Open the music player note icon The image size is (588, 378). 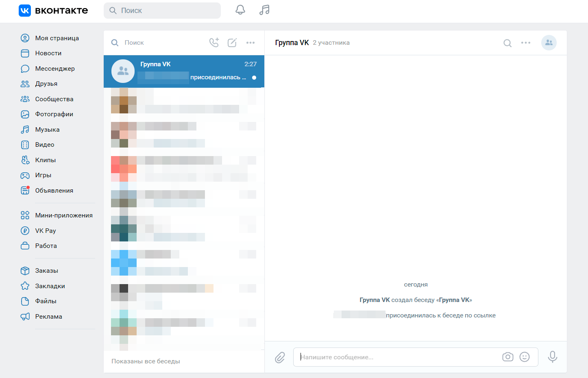(264, 10)
